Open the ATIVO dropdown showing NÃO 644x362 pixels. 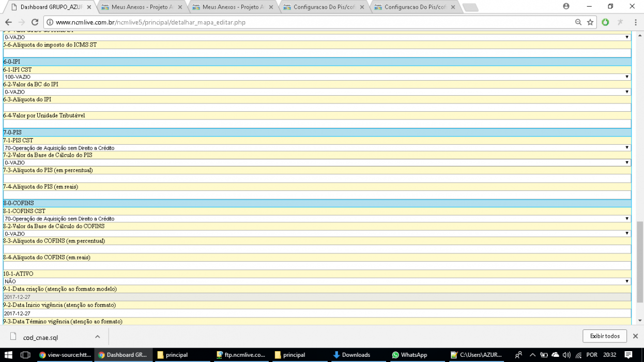(x=317, y=281)
